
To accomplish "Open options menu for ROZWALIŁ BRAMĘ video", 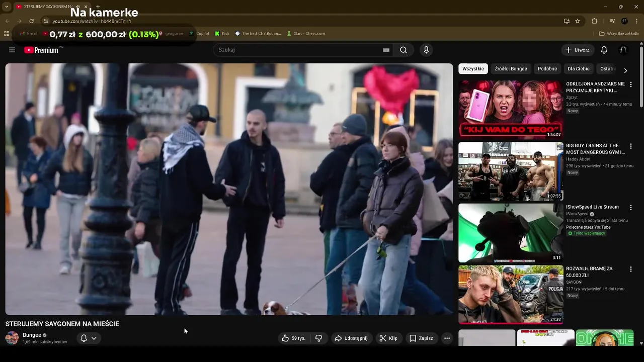I will 631,269.
